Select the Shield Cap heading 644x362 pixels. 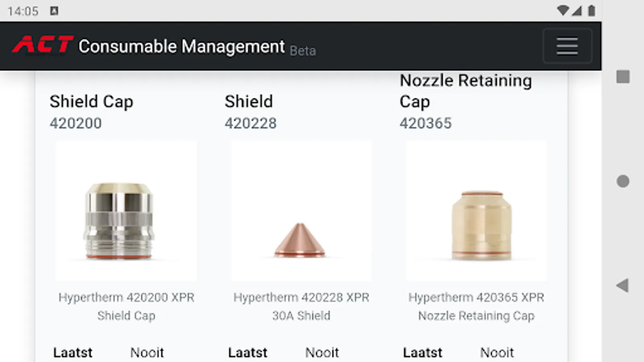tap(91, 101)
